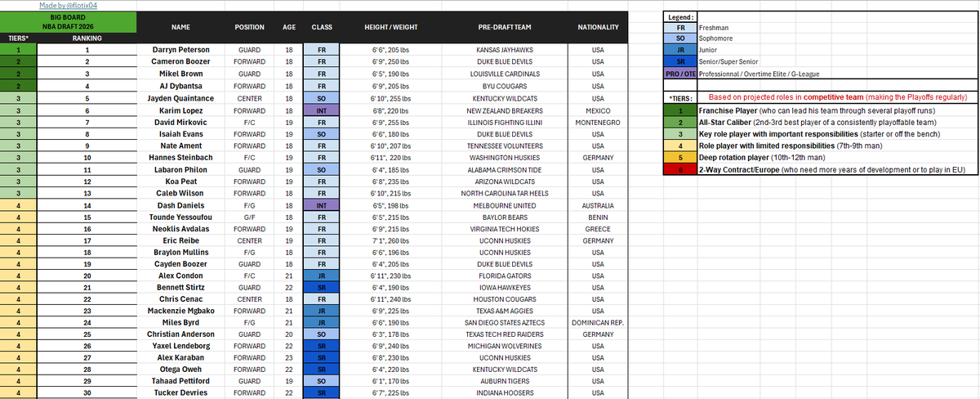Viewport: 980px width, 399px height.
Task: Click the 'KANSAS JAYHAWKS' team cell
Action: [x=505, y=50]
